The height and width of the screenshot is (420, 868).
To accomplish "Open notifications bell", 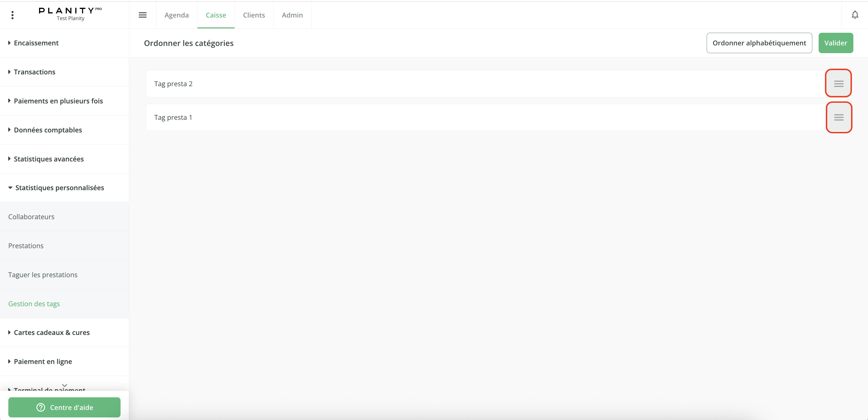I will pyautogui.click(x=855, y=15).
